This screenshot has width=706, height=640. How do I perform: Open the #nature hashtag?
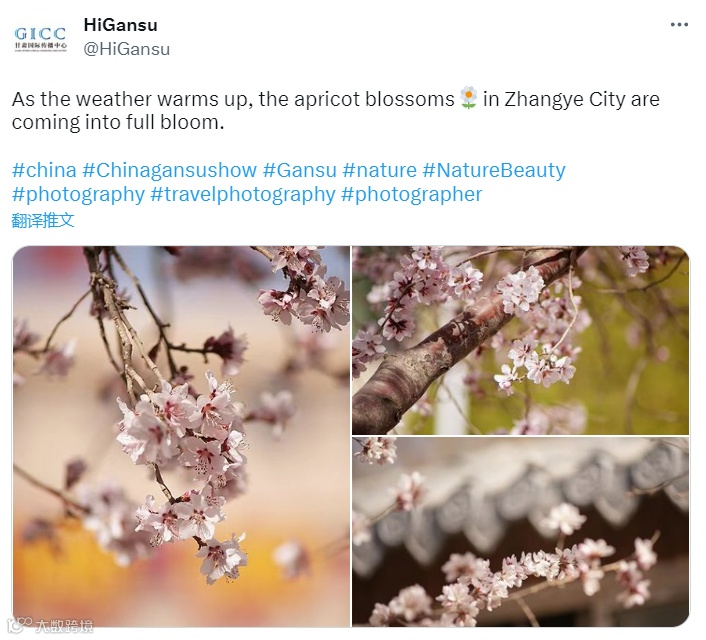[x=380, y=170]
